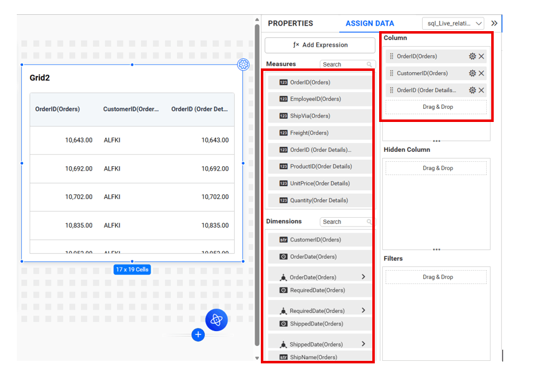This screenshot has width=546, height=392.
Task: Click the OrderID(Orders) grid column header
Action: 57,110
